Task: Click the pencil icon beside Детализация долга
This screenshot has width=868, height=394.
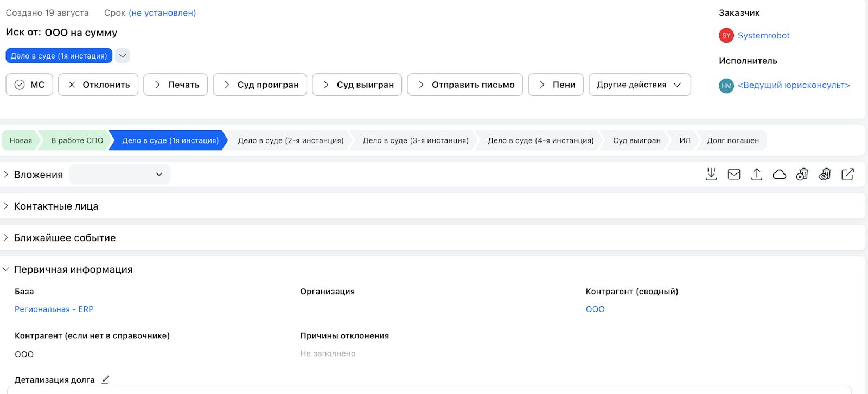Action: [105, 379]
